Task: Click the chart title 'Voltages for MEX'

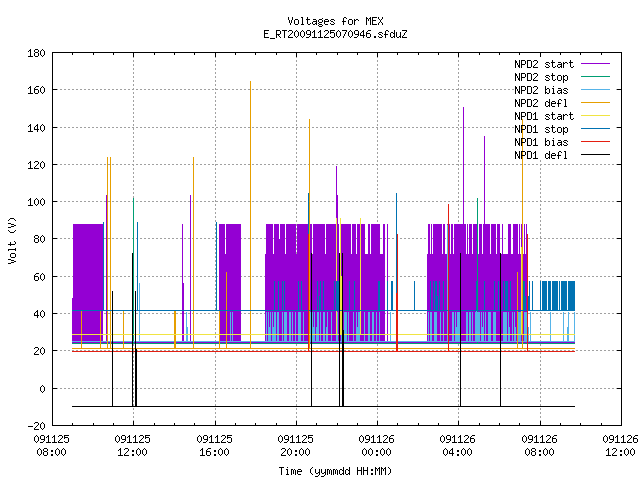Action: click(335, 21)
